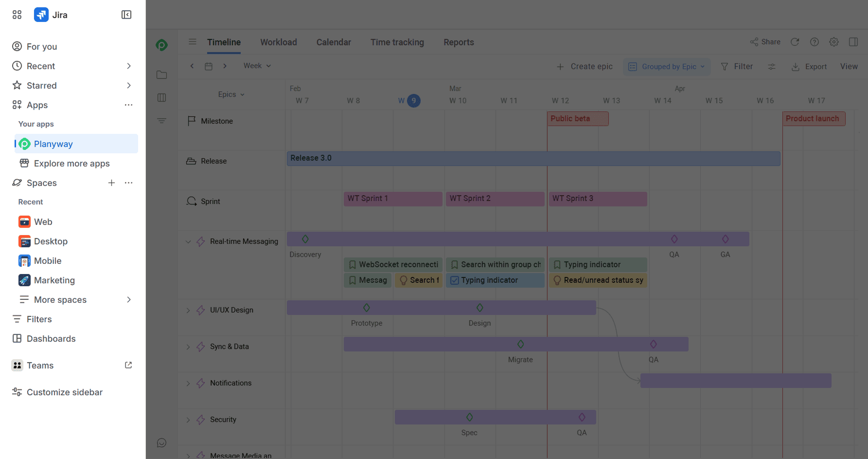
Task: Switch to the Time tracking tab
Action: point(397,42)
